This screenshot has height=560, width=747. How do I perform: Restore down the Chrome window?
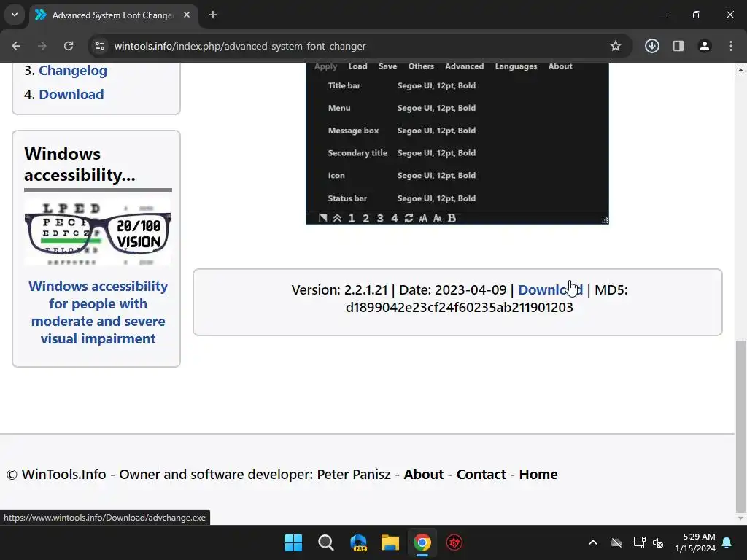[x=697, y=15]
